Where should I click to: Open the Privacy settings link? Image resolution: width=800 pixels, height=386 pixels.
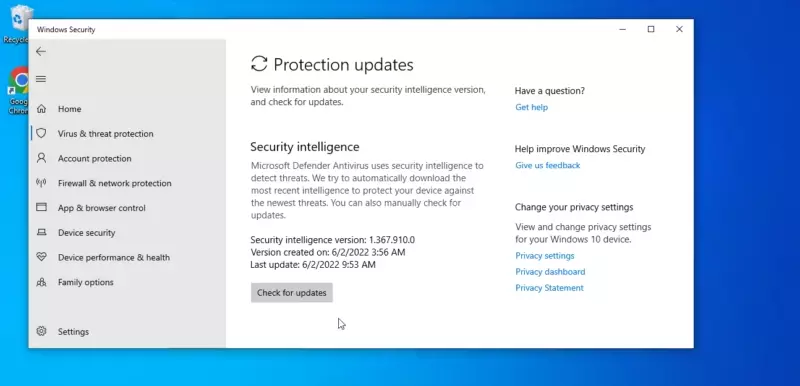[544, 255]
